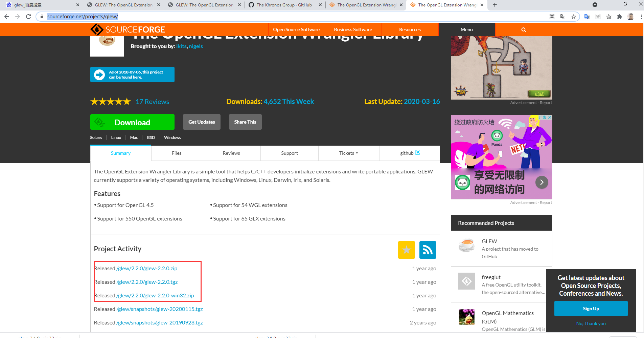The height and width of the screenshot is (338, 644).
Task: Open glew-20200115.tgz snapshot link
Action: 160,309
